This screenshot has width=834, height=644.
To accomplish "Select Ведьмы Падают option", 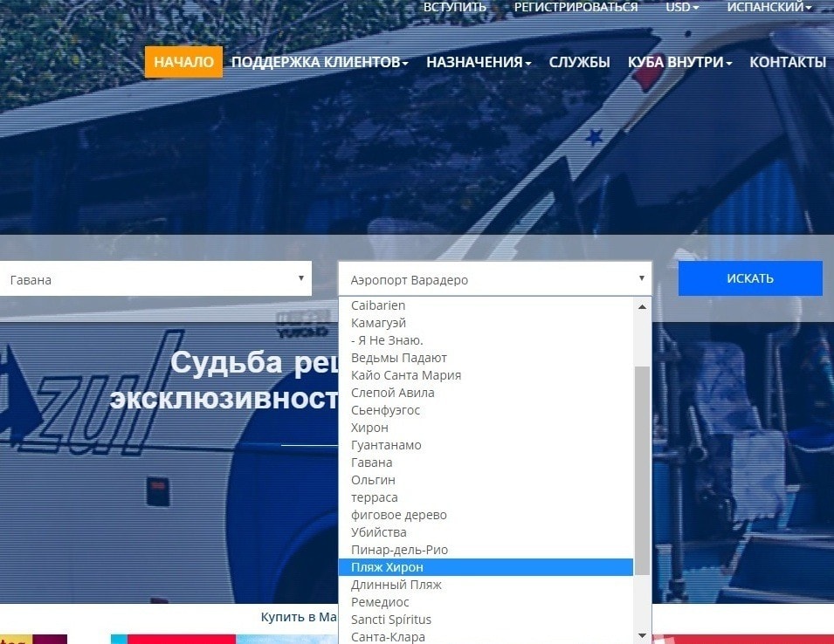I will (x=486, y=358).
